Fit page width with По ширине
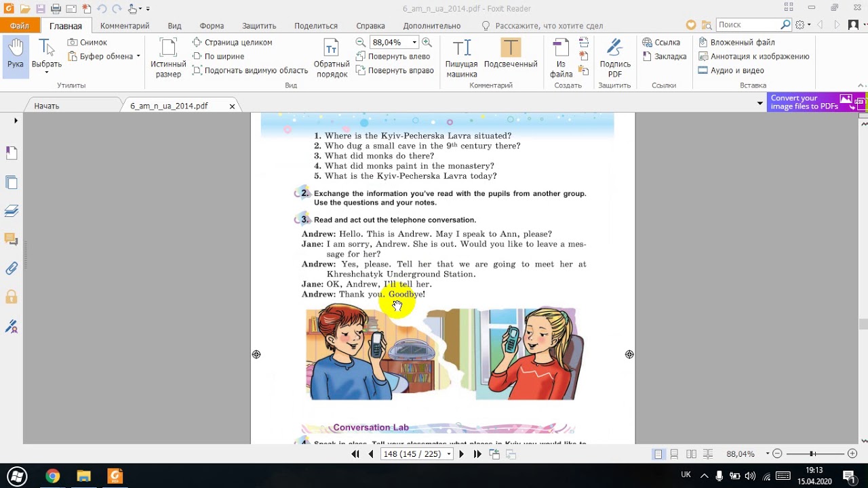 [218, 56]
